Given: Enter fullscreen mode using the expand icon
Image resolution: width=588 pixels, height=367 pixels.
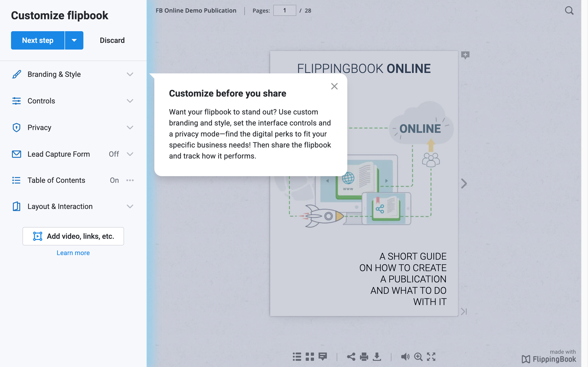Looking at the screenshot, I should (431, 356).
